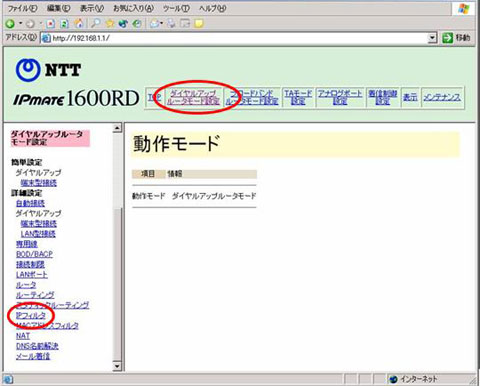Click the sidebar scrollbar up arrow

click(117, 128)
